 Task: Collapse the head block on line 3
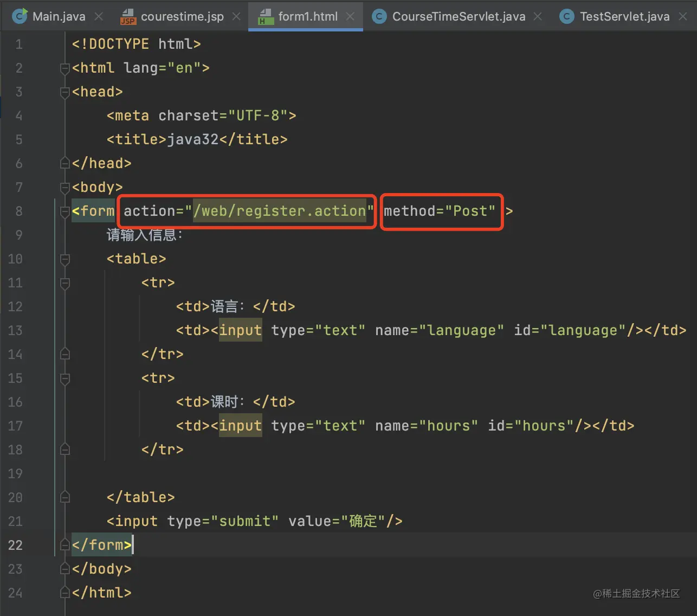[65, 92]
